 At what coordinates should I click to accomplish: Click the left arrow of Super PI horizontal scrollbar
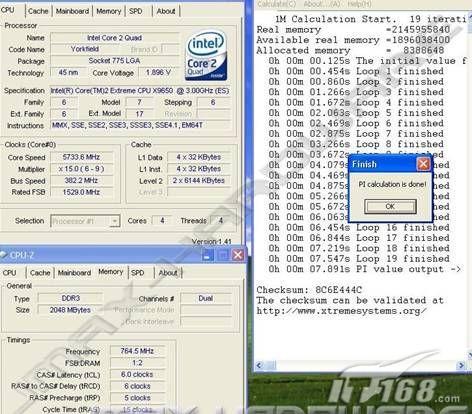(259, 366)
